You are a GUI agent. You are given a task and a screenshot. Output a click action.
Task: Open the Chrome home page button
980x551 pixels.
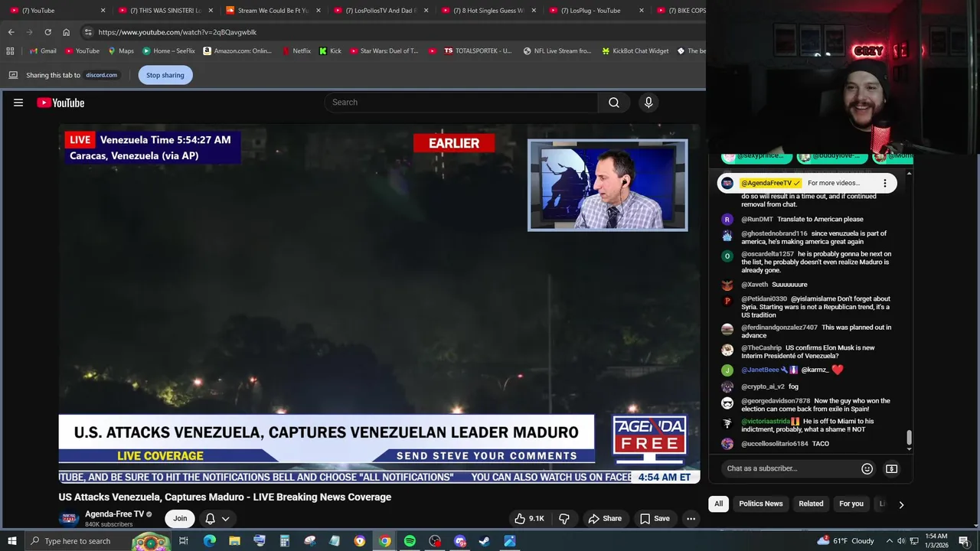[x=66, y=32]
